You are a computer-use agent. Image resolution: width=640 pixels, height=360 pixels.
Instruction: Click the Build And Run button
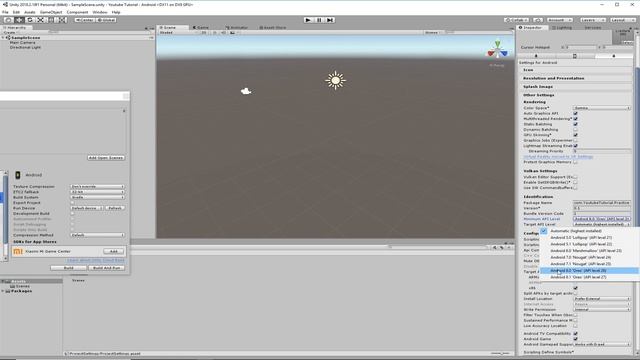tap(107, 268)
